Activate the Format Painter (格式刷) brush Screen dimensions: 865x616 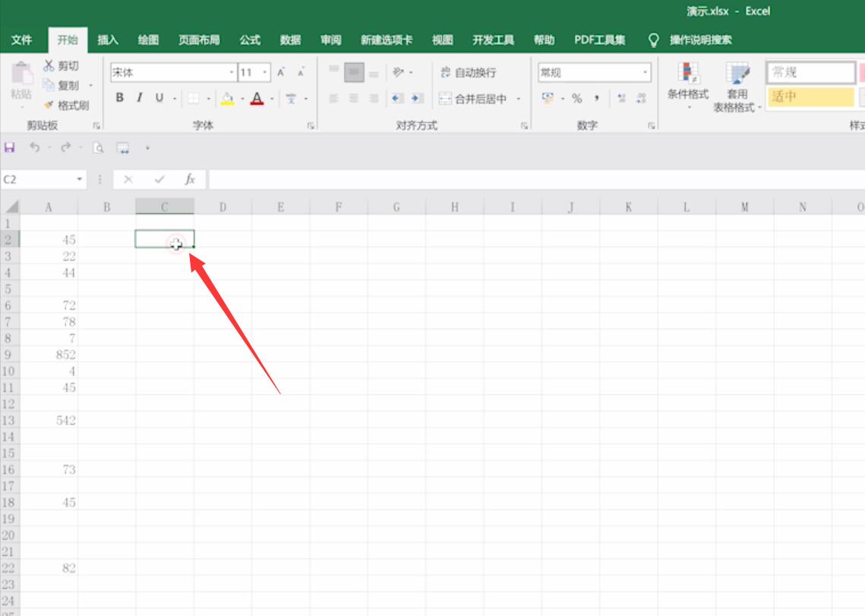click(x=49, y=105)
